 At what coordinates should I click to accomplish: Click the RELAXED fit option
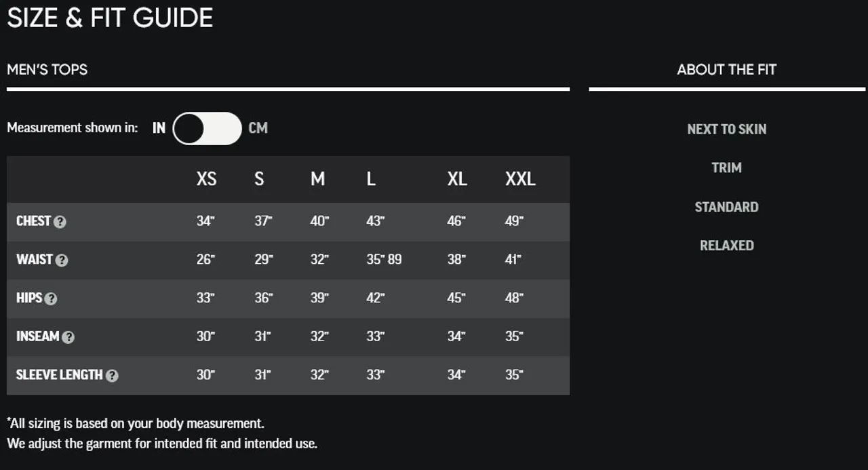[727, 246]
